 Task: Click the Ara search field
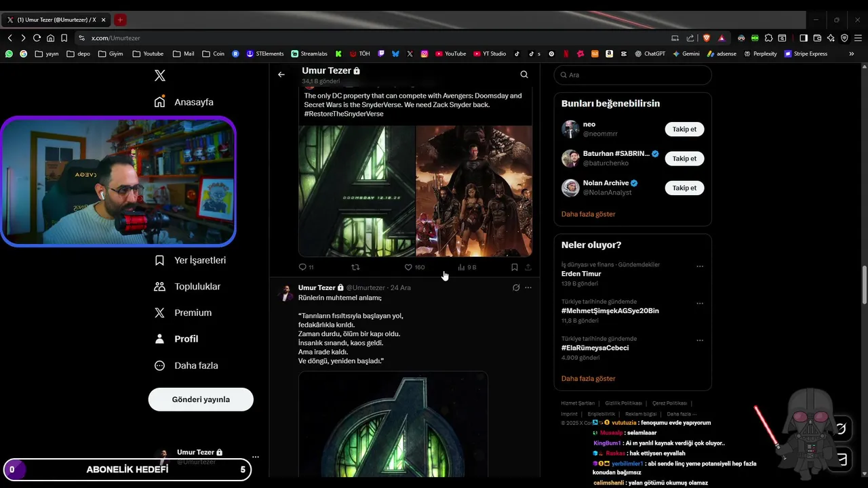click(x=633, y=75)
